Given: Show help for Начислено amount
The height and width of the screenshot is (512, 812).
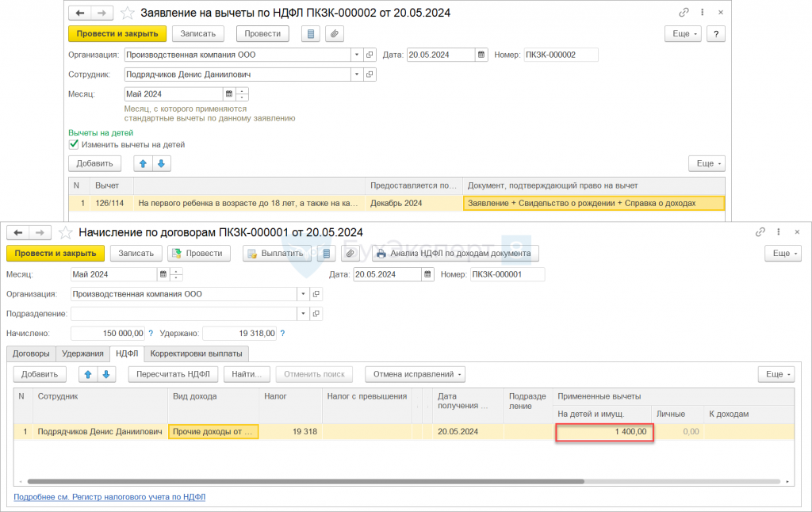Looking at the screenshot, I should point(151,334).
